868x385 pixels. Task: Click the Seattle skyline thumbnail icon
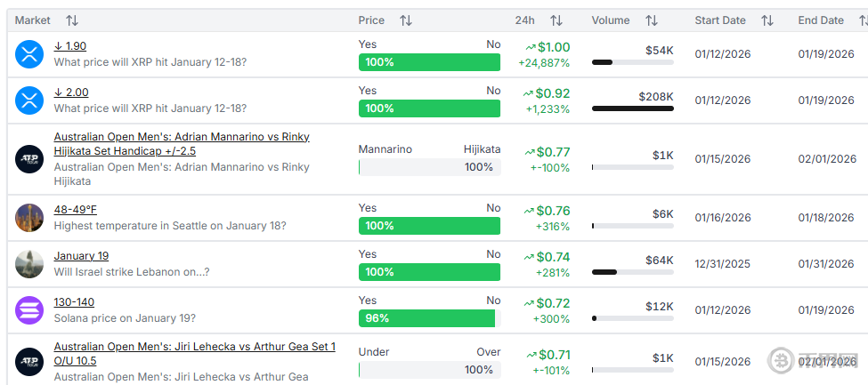pyautogui.click(x=29, y=218)
